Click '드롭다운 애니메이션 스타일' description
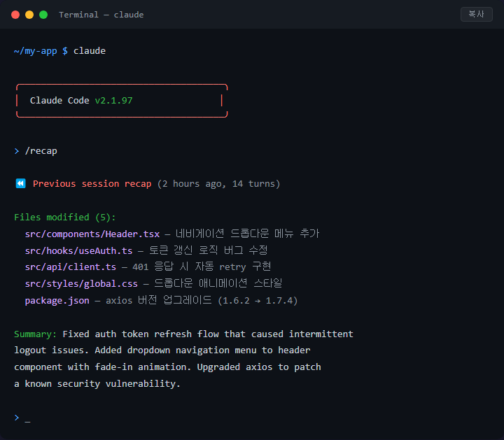This screenshot has height=440, width=504. click(218, 283)
